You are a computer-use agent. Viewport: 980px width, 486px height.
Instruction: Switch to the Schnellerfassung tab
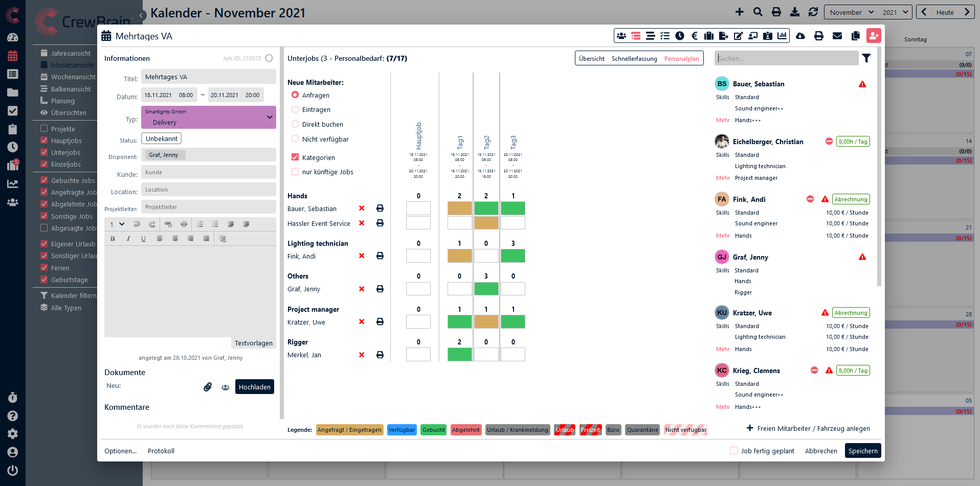coord(634,59)
